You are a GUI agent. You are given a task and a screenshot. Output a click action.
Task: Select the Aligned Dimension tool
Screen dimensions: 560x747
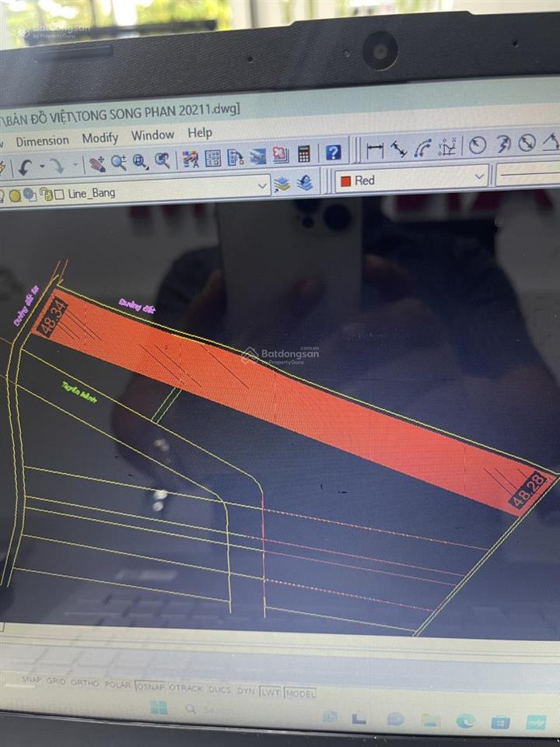398,150
